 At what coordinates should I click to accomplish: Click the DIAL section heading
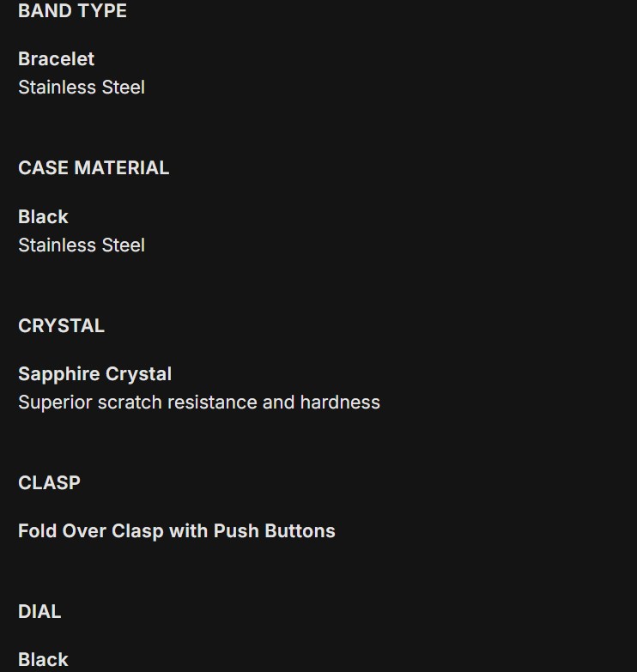coord(39,612)
